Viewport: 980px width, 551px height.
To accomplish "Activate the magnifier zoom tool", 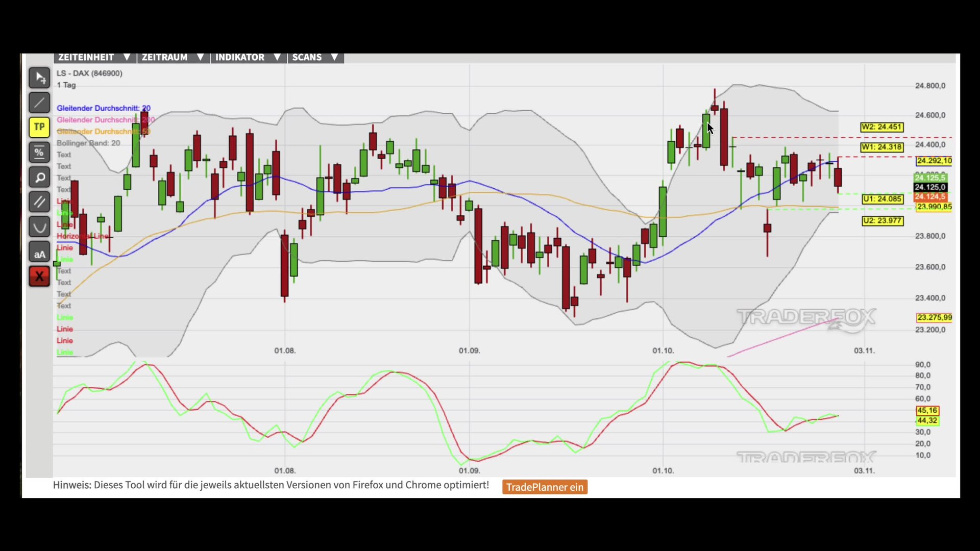I will 39,177.
